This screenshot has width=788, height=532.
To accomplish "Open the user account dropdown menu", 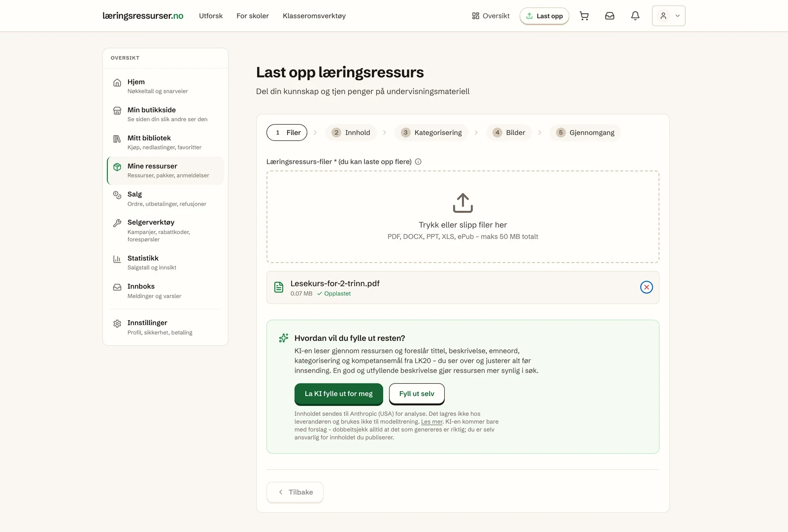I will (x=669, y=16).
